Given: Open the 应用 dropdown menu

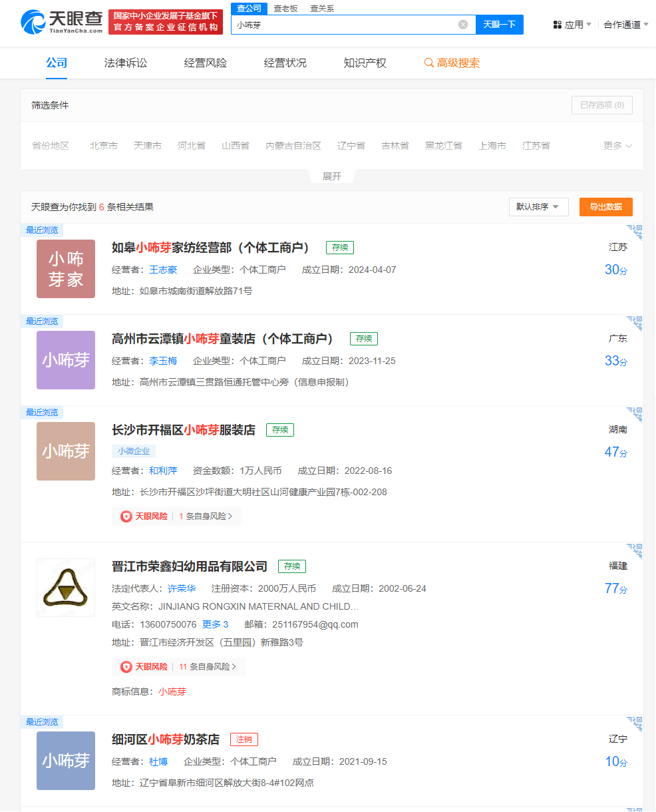Looking at the screenshot, I should tap(577, 25).
